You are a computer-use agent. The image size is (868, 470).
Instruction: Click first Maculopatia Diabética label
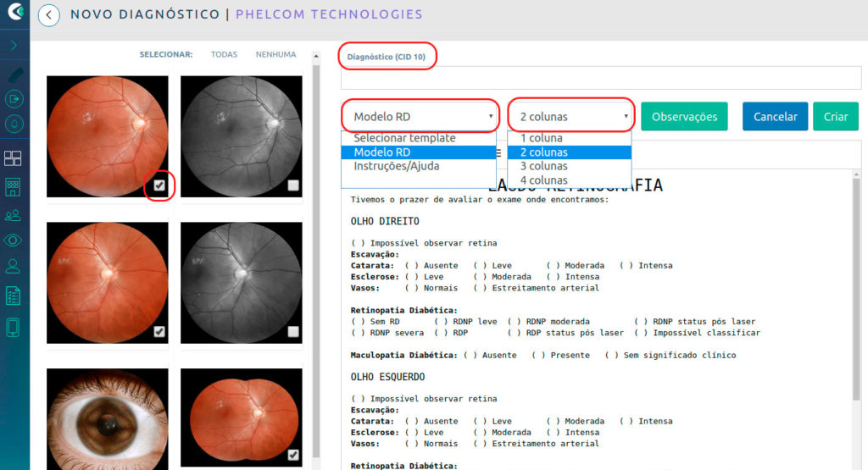404,355
